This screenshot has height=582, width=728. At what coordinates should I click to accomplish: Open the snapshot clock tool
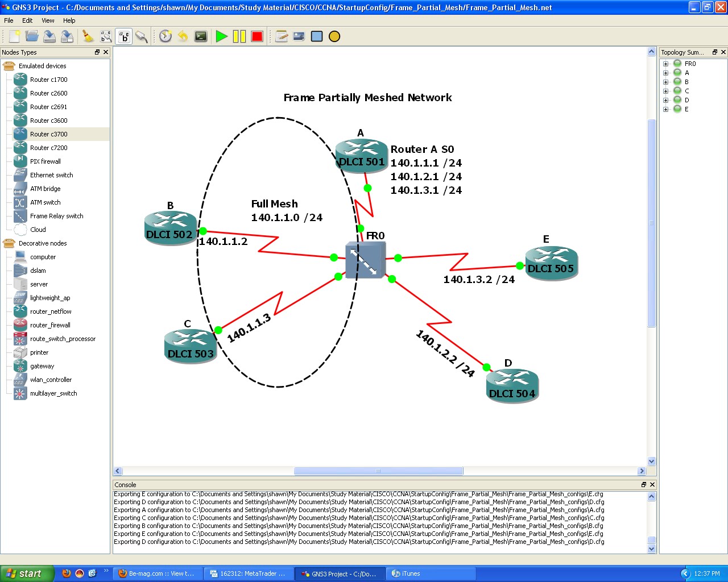point(166,36)
